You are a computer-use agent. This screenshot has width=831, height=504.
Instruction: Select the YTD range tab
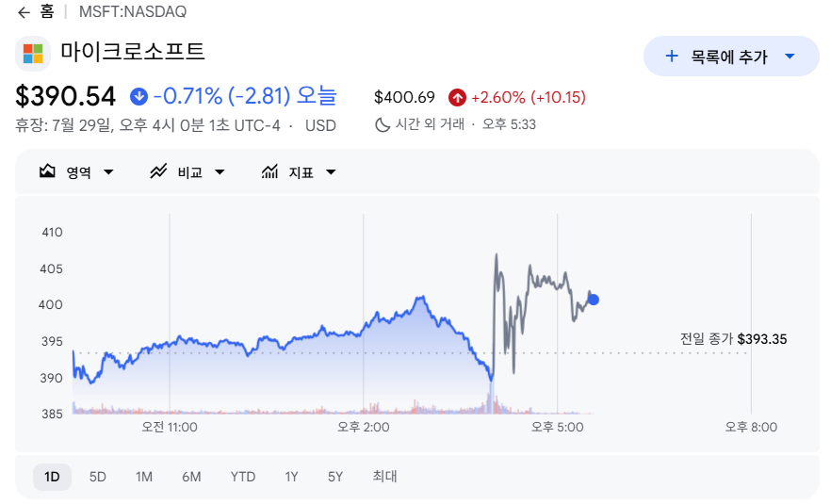coord(243,477)
